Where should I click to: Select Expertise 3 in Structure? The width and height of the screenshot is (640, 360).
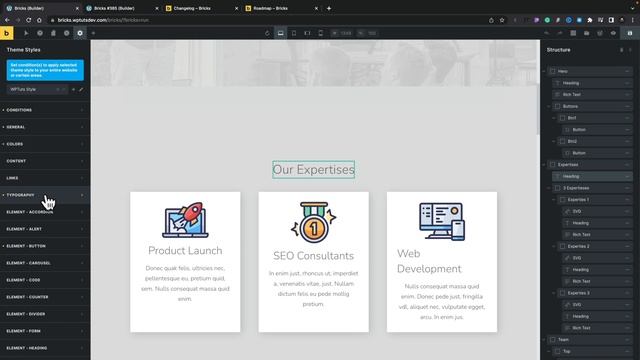595,293
